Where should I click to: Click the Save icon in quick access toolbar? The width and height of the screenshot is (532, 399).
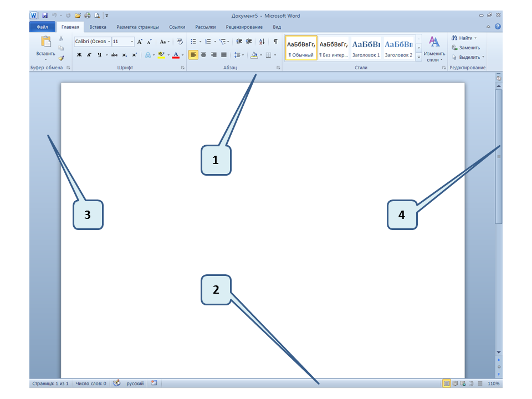coord(45,16)
